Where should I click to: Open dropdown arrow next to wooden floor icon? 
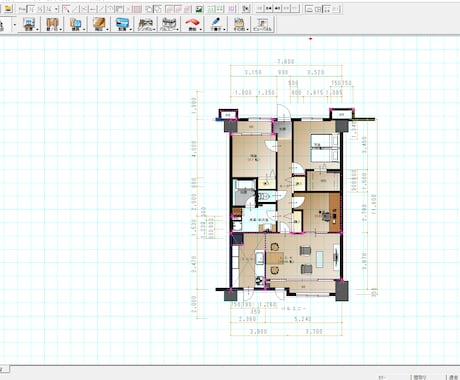107,29
